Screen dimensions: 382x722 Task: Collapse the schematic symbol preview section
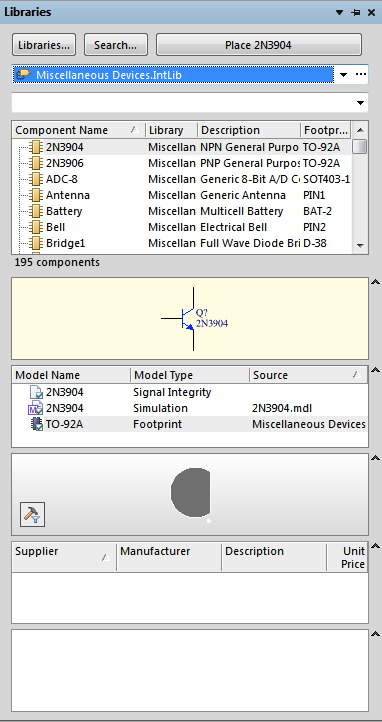point(376,281)
